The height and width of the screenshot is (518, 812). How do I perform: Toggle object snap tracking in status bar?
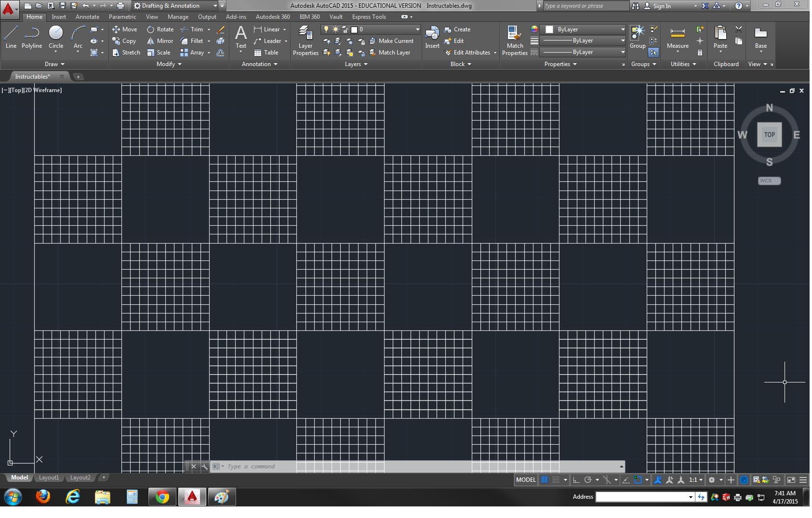[x=626, y=480]
